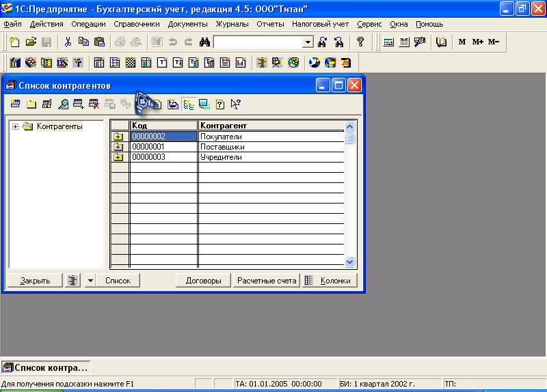Screen dimensions: 547x392
Task: Click the New document icon in main toolbar
Action: pyautogui.click(x=14, y=42)
